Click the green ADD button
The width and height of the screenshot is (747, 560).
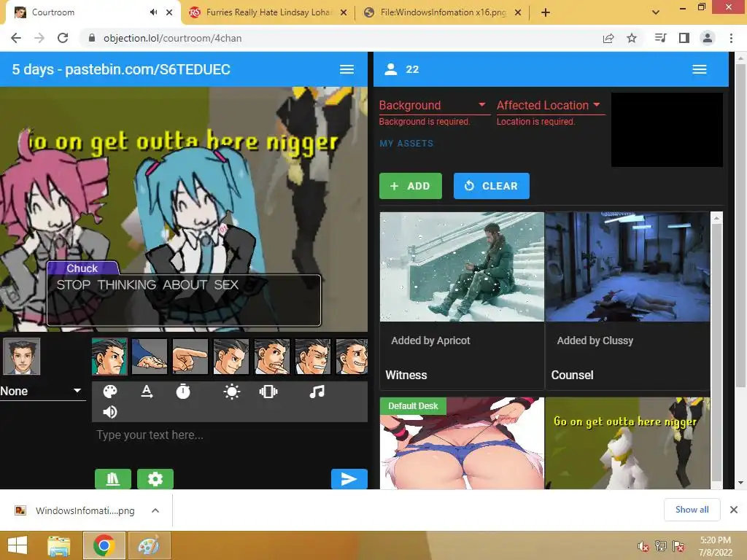click(410, 186)
